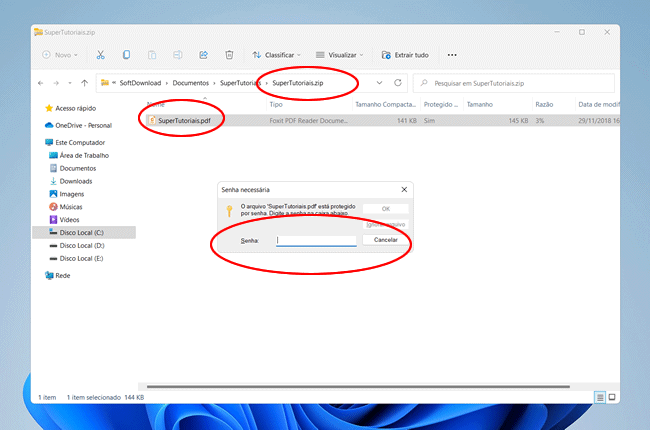Click the Cut scissors icon
Image resolution: width=650 pixels, height=430 pixels.
click(x=101, y=55)
